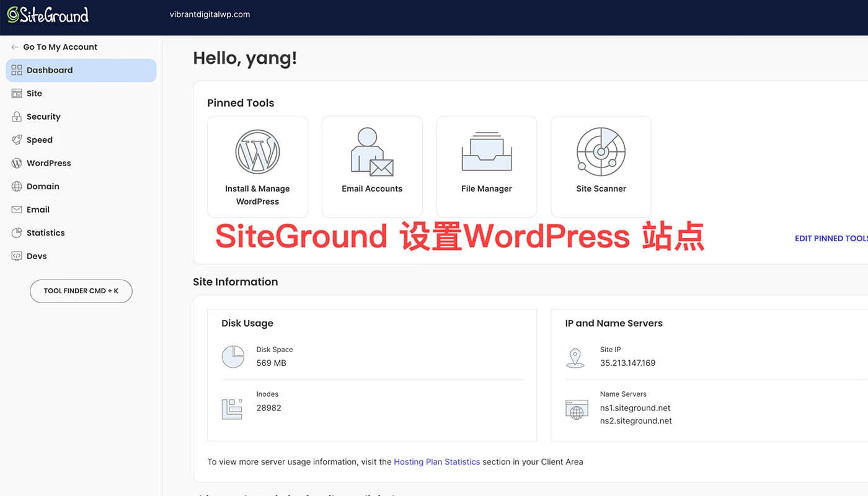Click the SiteGround logo in the header

(x=48, y=15)
